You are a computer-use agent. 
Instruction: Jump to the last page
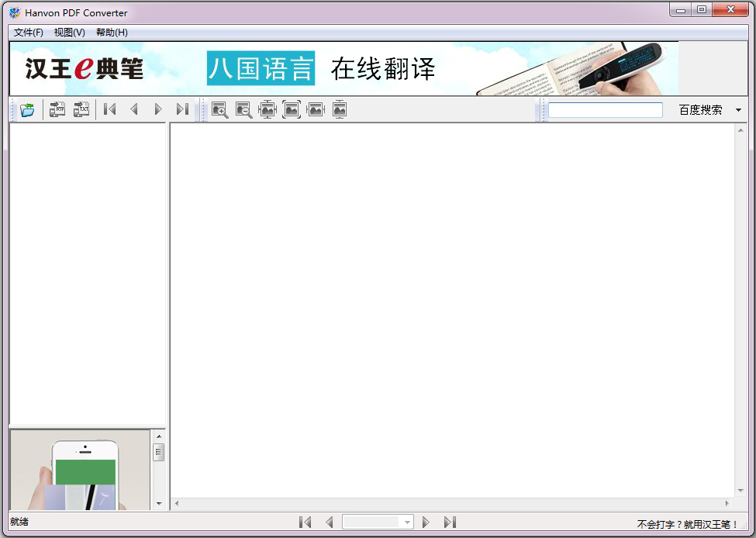click(x=182, y=109)
